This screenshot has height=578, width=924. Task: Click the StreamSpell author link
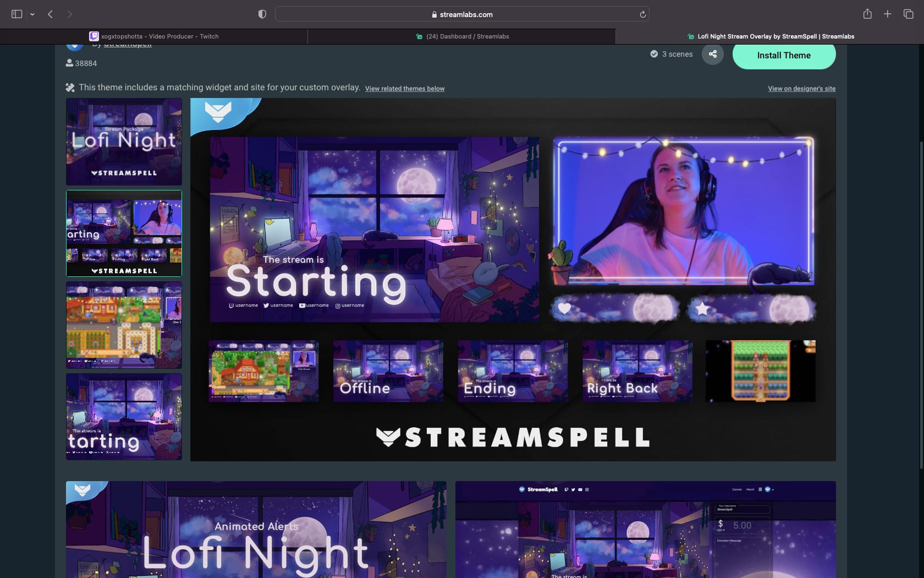(x=128, y=43)
